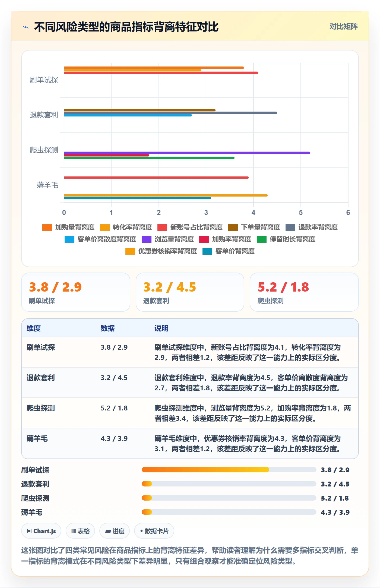Viewport: 380px width, 588px height.
Task: Open the 5.2 / 1.8 爬虫探测 card
Action: pyautogui.click(x=304, y=292)
